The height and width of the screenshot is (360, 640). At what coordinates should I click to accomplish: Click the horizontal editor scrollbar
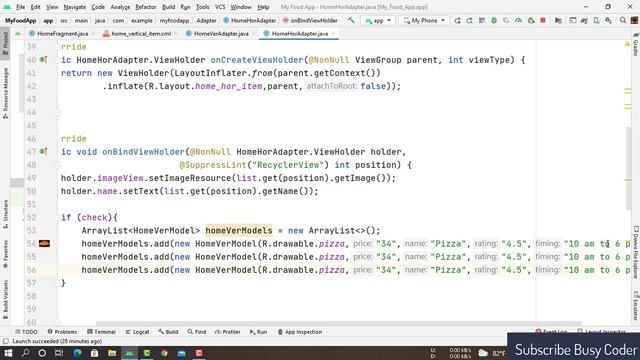coord(338,323)
